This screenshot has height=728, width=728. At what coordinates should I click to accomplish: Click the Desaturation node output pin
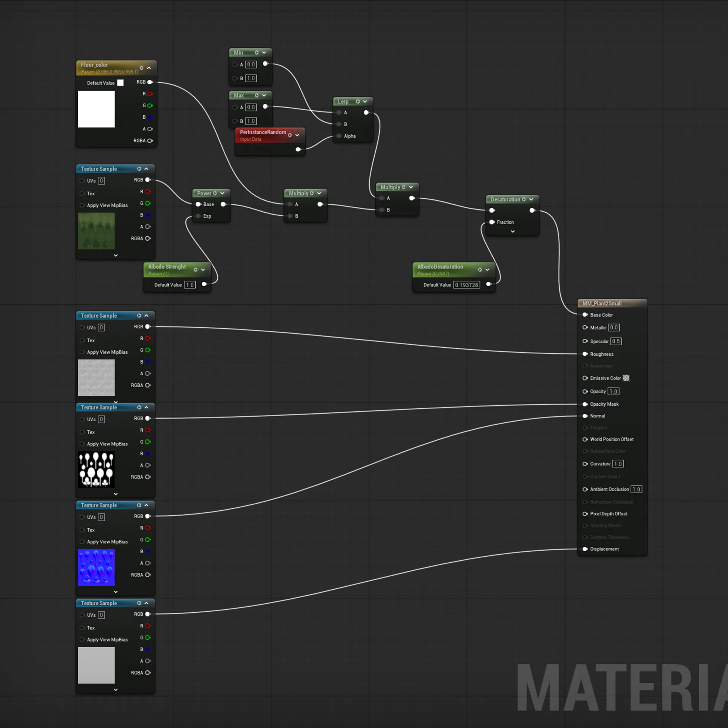(532, 210)
